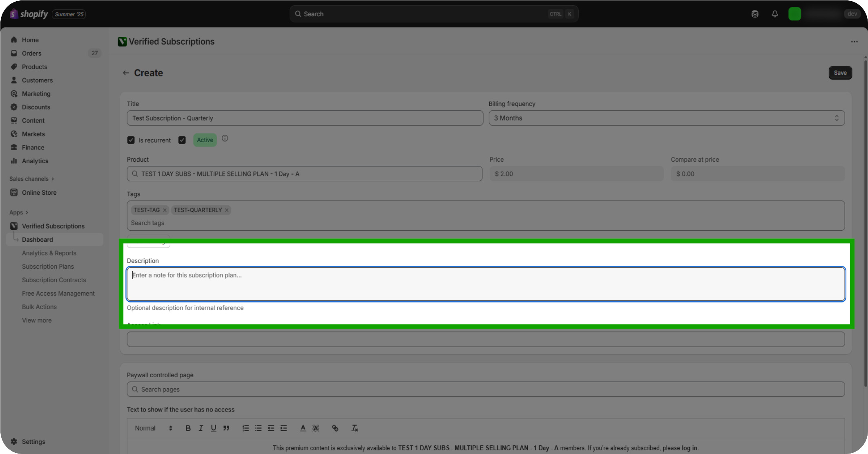Click the Search pages field
This screenshot has height=454, width=868.
click(486, 389)
